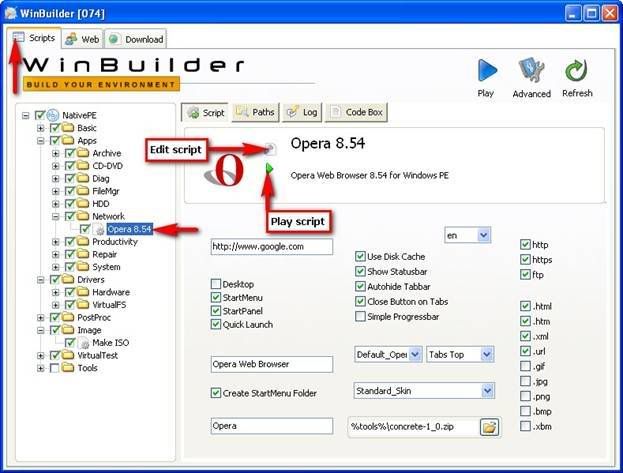623x473 pixels.
Task: Toggle Show Statusbar checkbox
Action: [360, 271]
